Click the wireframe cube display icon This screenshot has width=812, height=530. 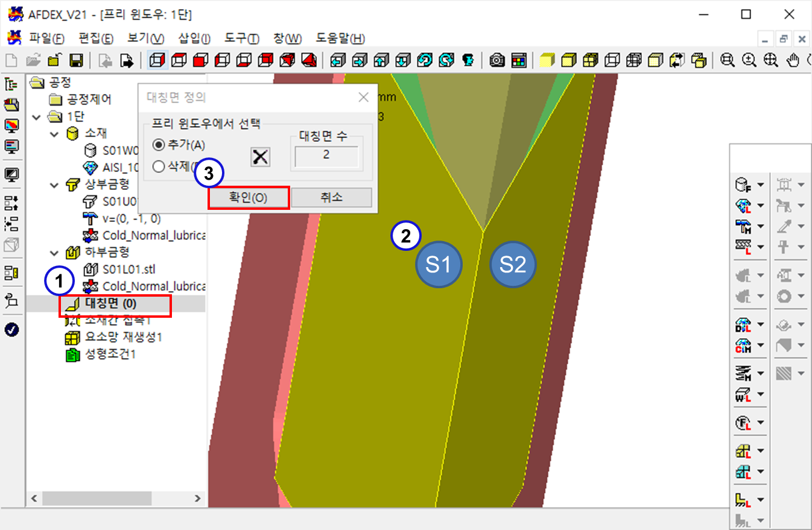[157, 60]
